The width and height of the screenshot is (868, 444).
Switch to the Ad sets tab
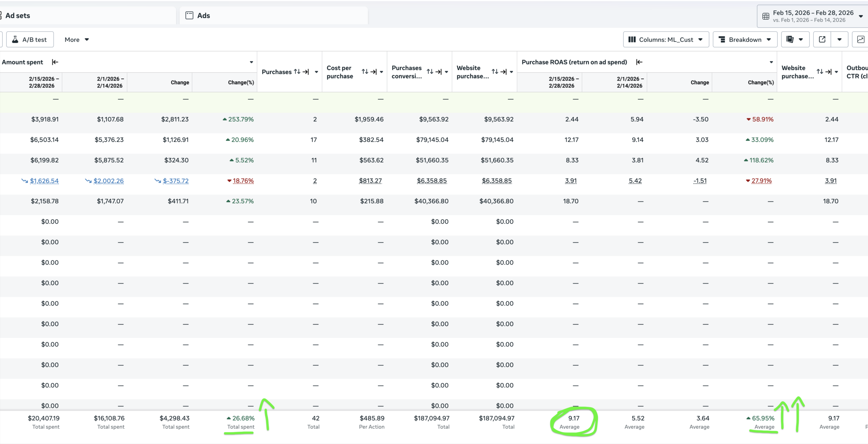pos(18,16)
